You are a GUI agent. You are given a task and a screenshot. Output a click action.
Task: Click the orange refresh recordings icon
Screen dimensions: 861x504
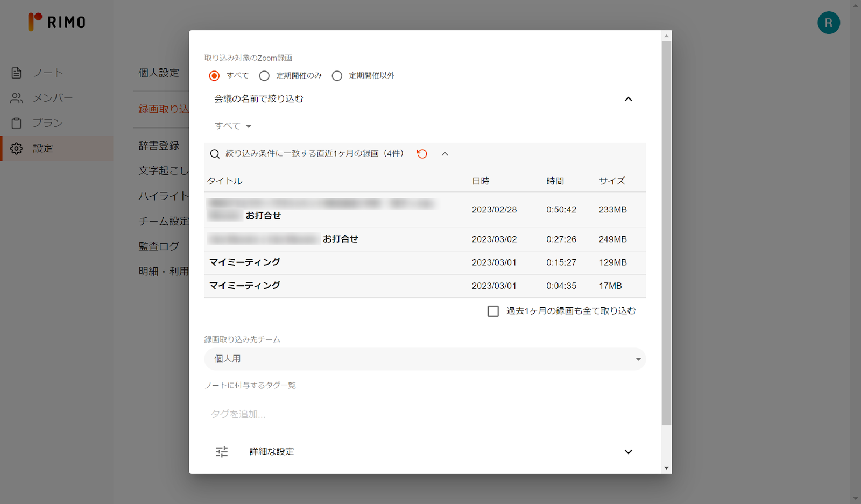pyautogui.click(x=422, y=154)
